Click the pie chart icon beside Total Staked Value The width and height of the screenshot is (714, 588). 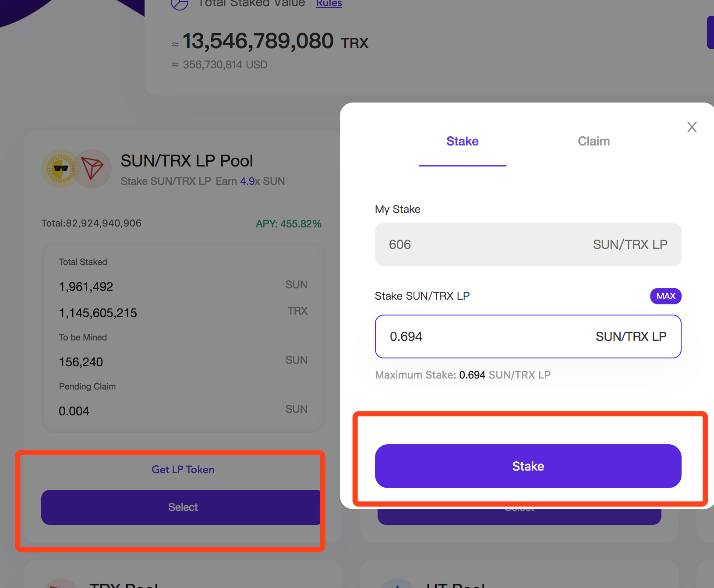[180, 4]
